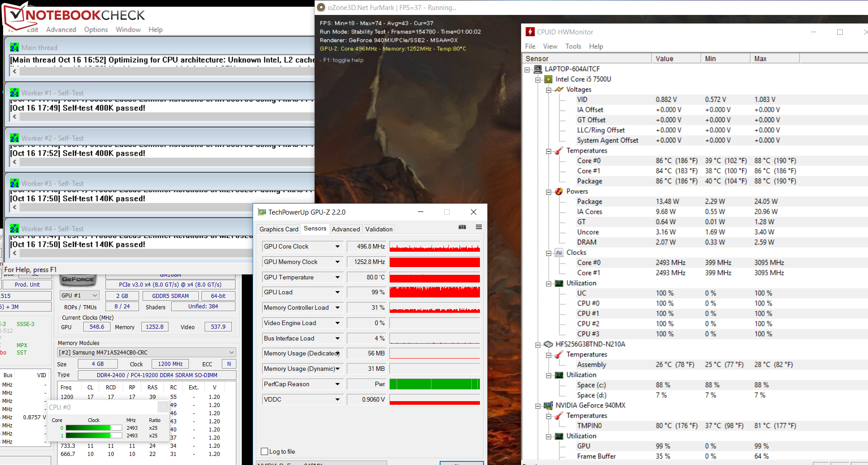Click the Powers flame icon
The height and width of the screenshot is (465, 868).
coord(559,191)
